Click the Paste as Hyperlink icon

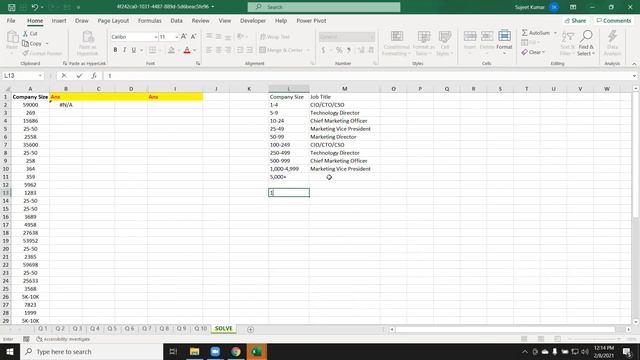click(88, 38)
